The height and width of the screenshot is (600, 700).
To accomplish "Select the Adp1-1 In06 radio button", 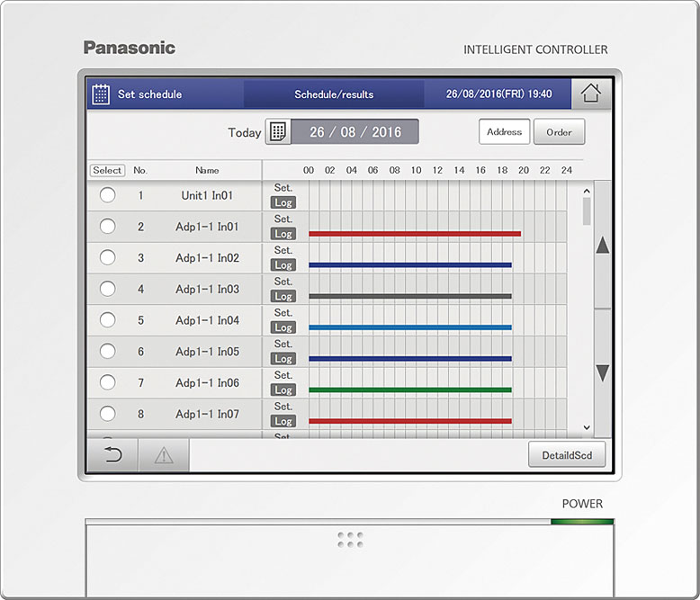I will (x=107, y=382).
